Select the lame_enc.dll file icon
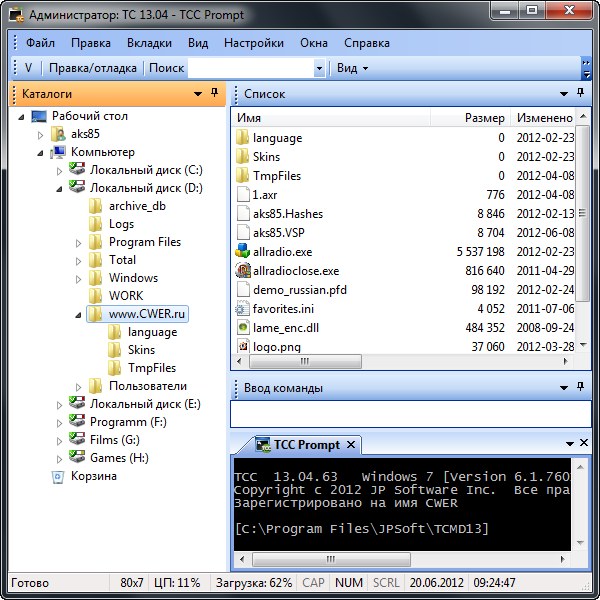The image size is (600, 600). point(242,328)
